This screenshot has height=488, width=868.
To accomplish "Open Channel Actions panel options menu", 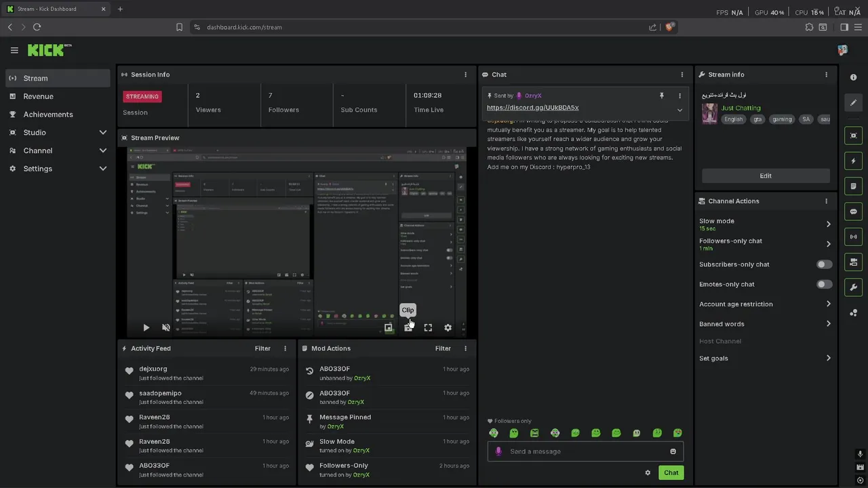I will [x=826, y=201].
